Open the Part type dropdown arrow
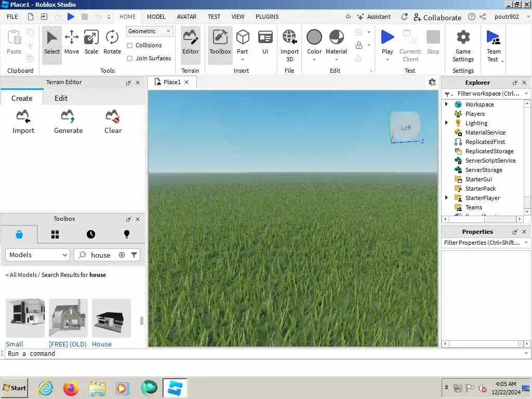The width and height of the screenshot is (532, 399). (243, 60)
